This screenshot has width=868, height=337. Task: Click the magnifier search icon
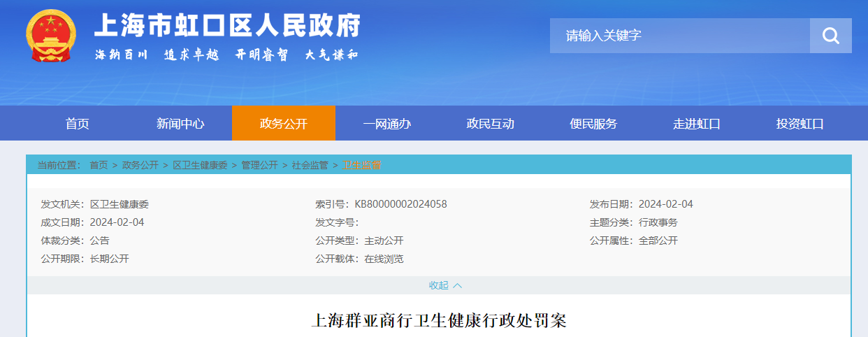pyautogui.click(x=830, y=36)
